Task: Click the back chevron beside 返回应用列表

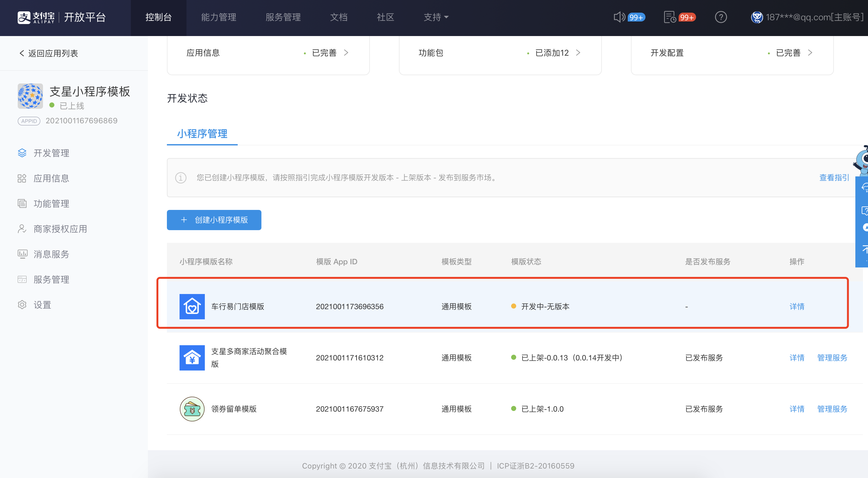Action: tap(22, 53)
